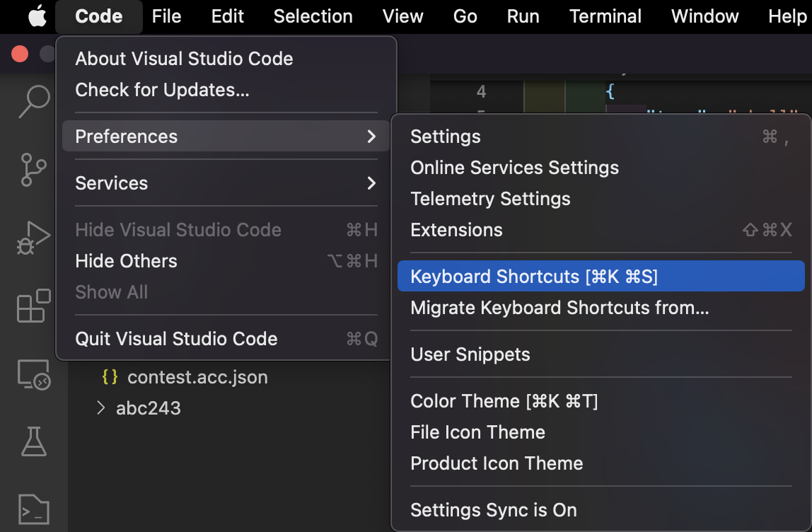Click Settings Sync is On
812x532 pixels.
(x=493, y=510)
